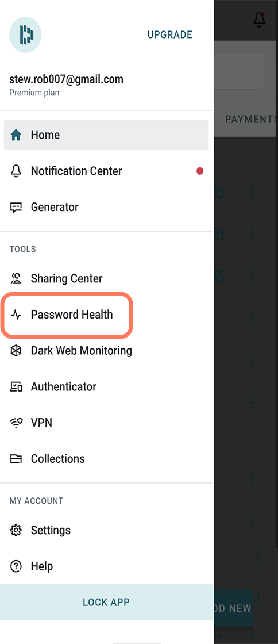Image resolution: width=278 pixels, height=644 pixels.
Task: Select the Generator speech bubble icon
Action: click(16, 208)
